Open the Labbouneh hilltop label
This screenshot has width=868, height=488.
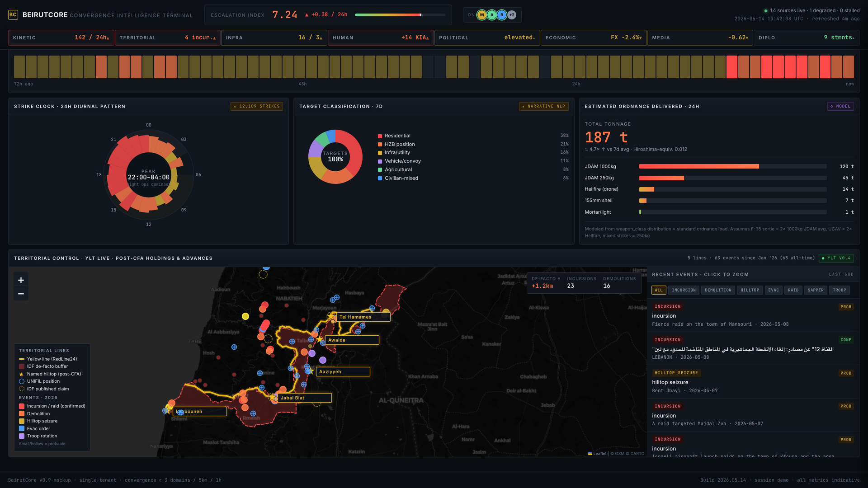(200, 412)
